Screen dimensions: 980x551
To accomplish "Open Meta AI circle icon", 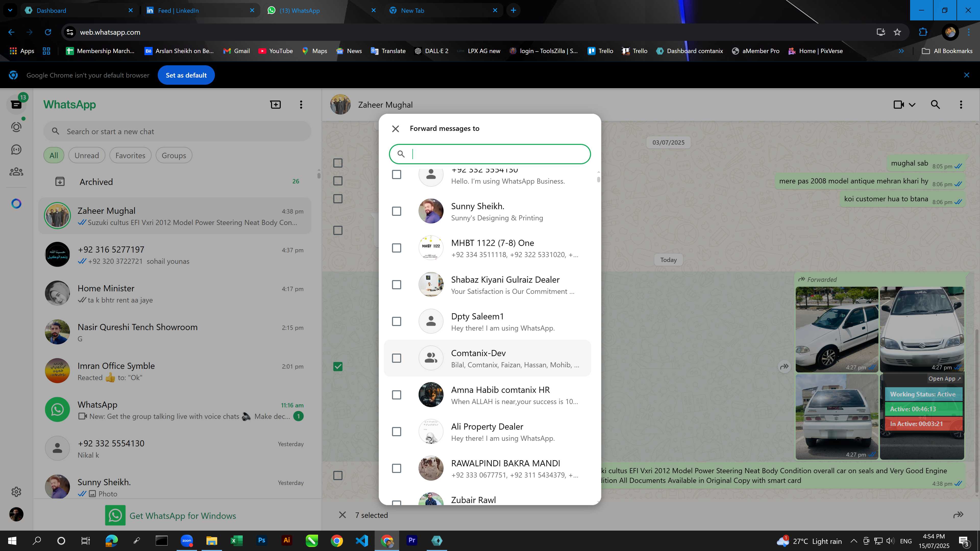I will coord(16,204).
